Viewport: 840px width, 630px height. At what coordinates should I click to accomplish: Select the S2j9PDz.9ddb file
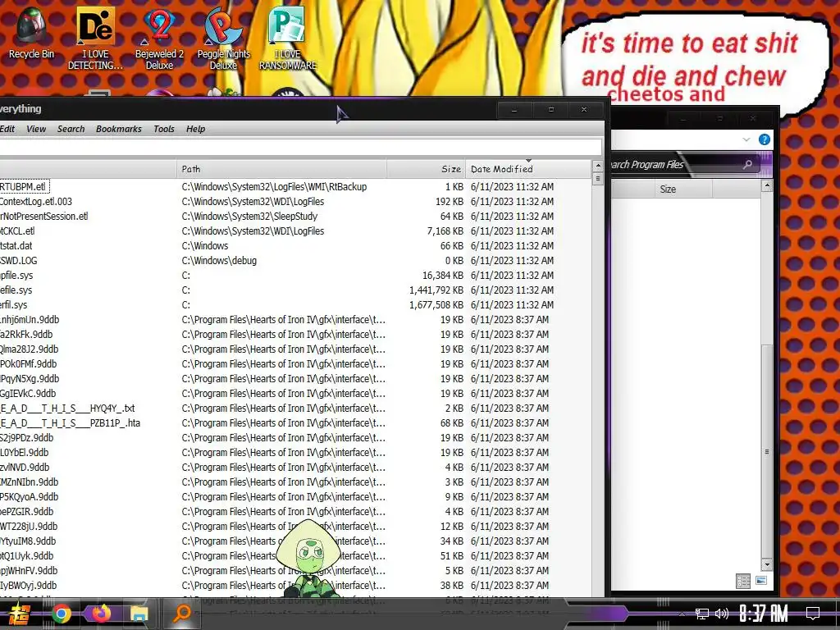coord(295,438)
